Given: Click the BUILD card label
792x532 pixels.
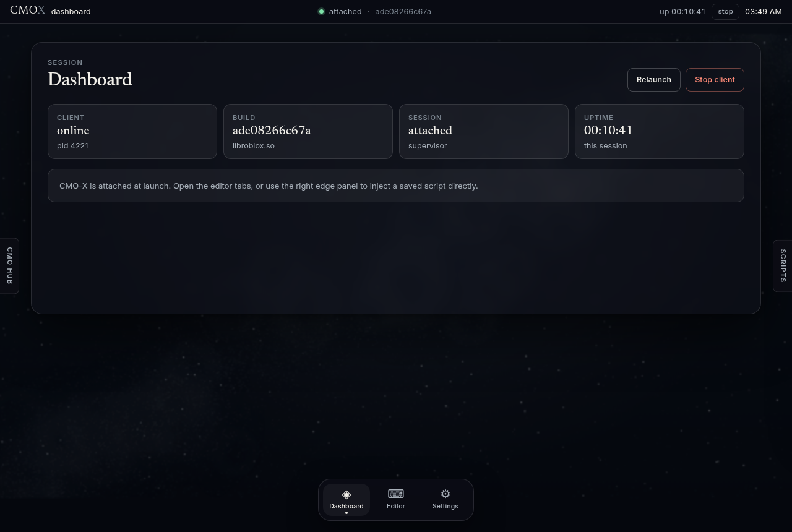Looking at the screenshot, I should pyautogui.click(x=244, y=118).
